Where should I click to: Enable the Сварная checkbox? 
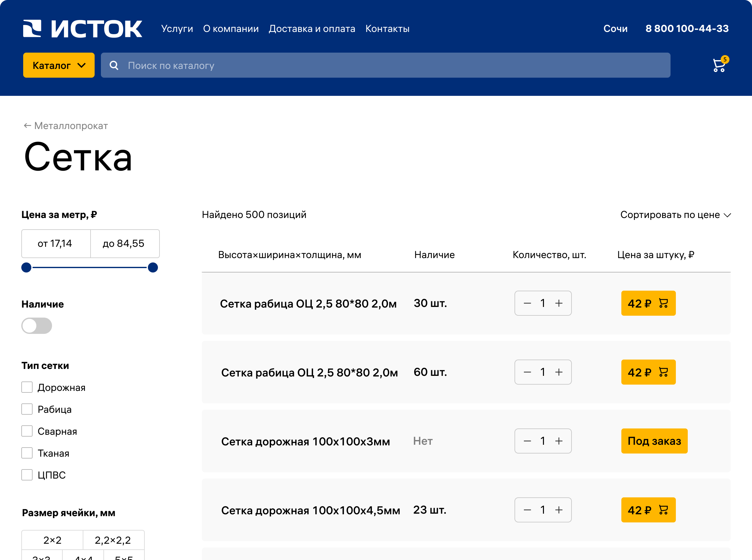coord(27,431)
